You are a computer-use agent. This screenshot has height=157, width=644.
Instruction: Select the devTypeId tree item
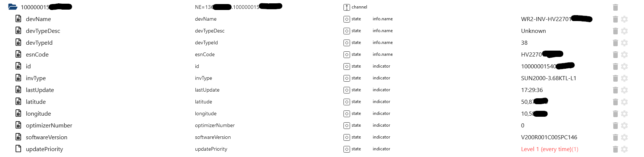[39, 43]
